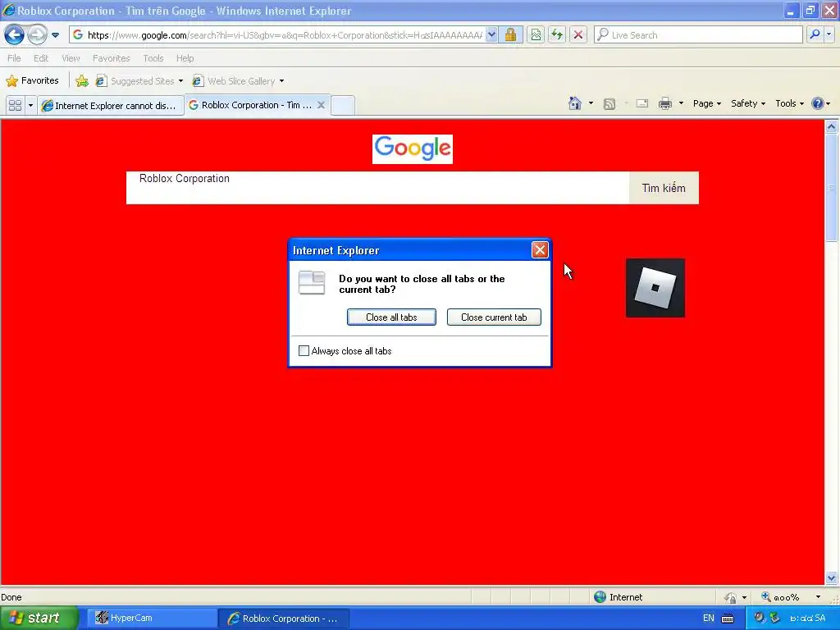Open the recent pages dropdown next to Forward
Viewport: 840px width, 630px height.
[55, 35]
